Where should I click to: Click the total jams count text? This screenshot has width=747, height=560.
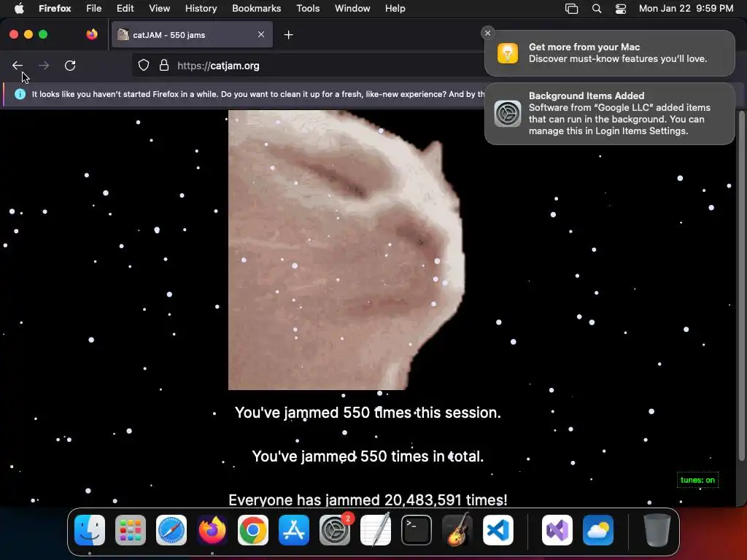tap(368, 456)
